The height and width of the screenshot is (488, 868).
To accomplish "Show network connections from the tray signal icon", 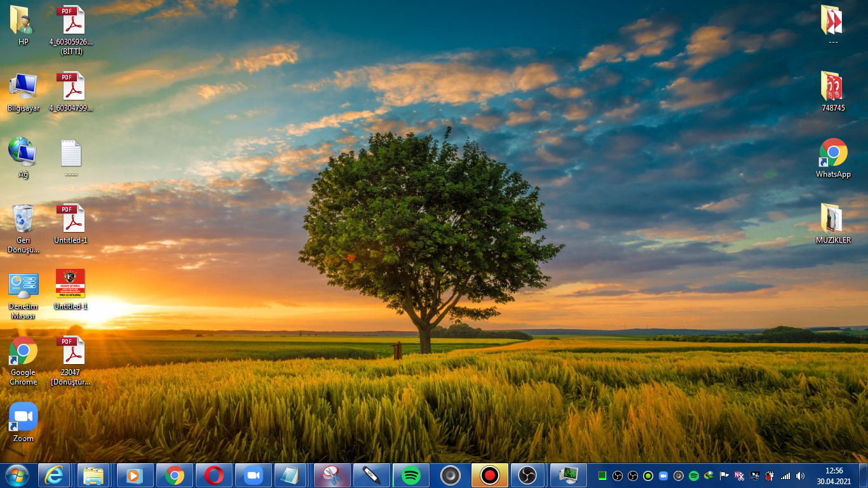I will (786, 475).
